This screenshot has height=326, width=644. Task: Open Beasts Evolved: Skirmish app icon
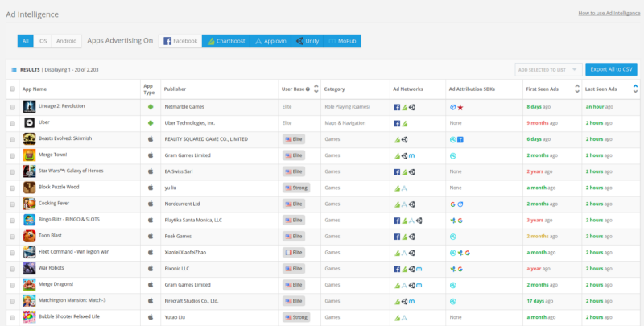pos(29,139)
